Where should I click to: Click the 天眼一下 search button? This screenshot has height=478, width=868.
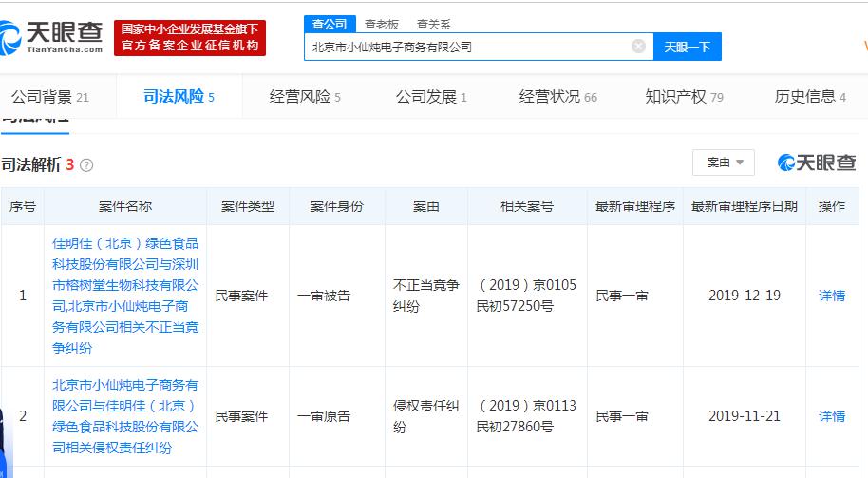tap(687, 48)
